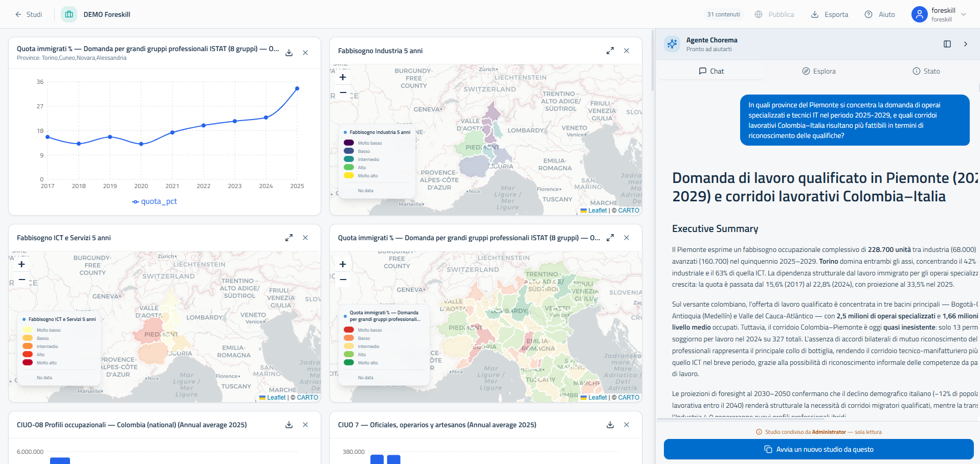Open the Esporta export option
Screen dimensions: 980x464
pos(830,14)
